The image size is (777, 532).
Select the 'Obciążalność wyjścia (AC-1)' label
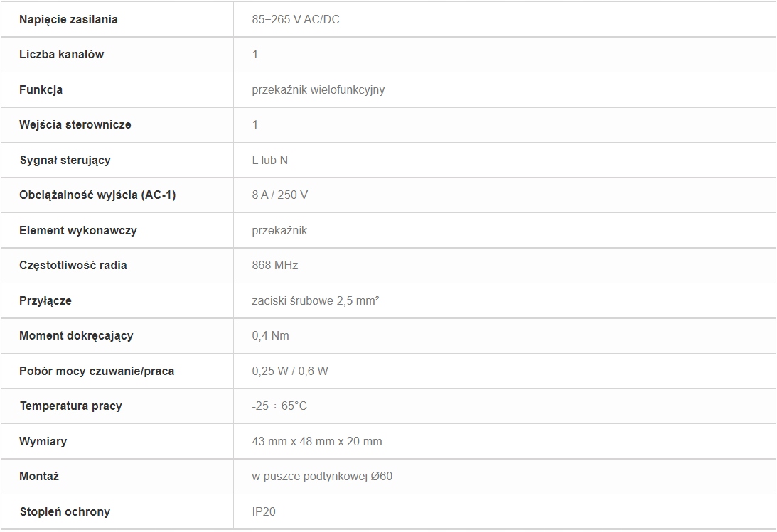[x=97, y=195]
